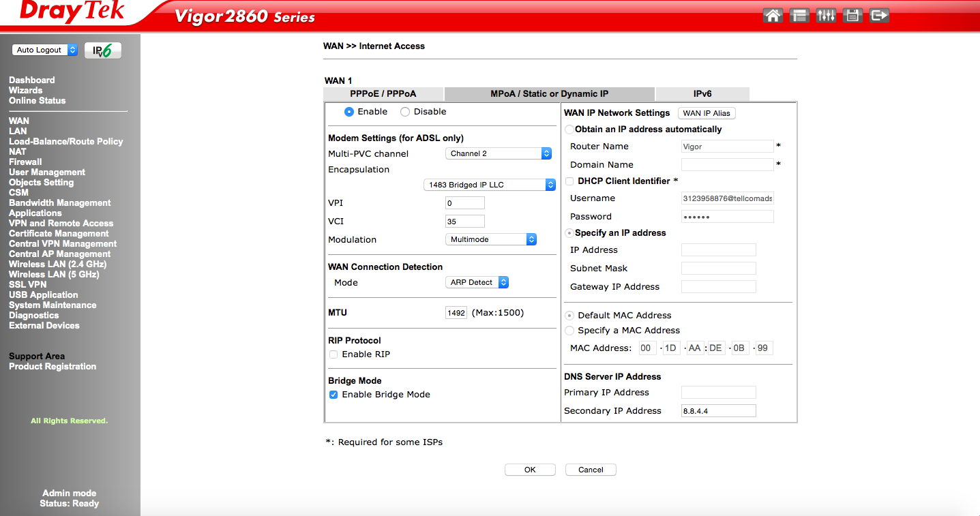Open the layout/sitemap icon in header
This screenshot has height=516, width=980.
coord(799,16)
